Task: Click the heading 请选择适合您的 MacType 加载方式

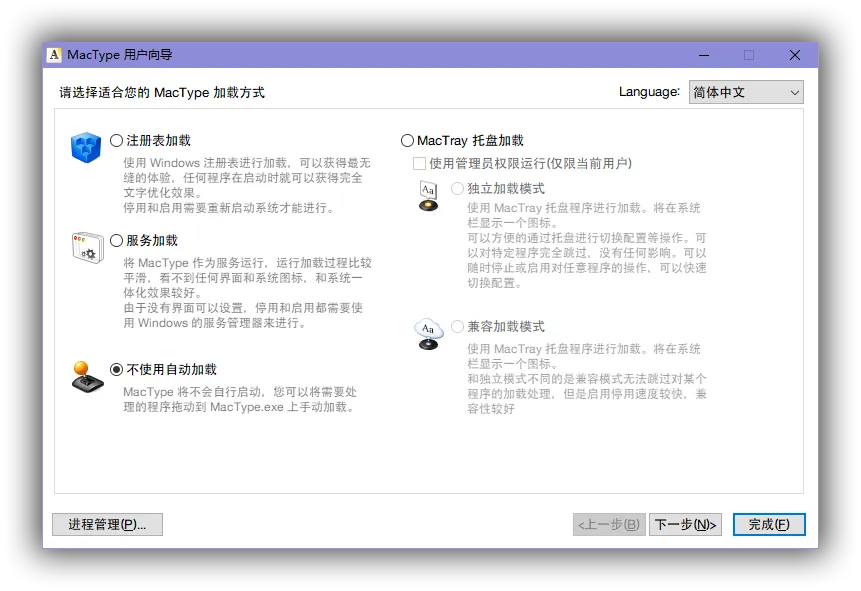Action: [162, 92]
